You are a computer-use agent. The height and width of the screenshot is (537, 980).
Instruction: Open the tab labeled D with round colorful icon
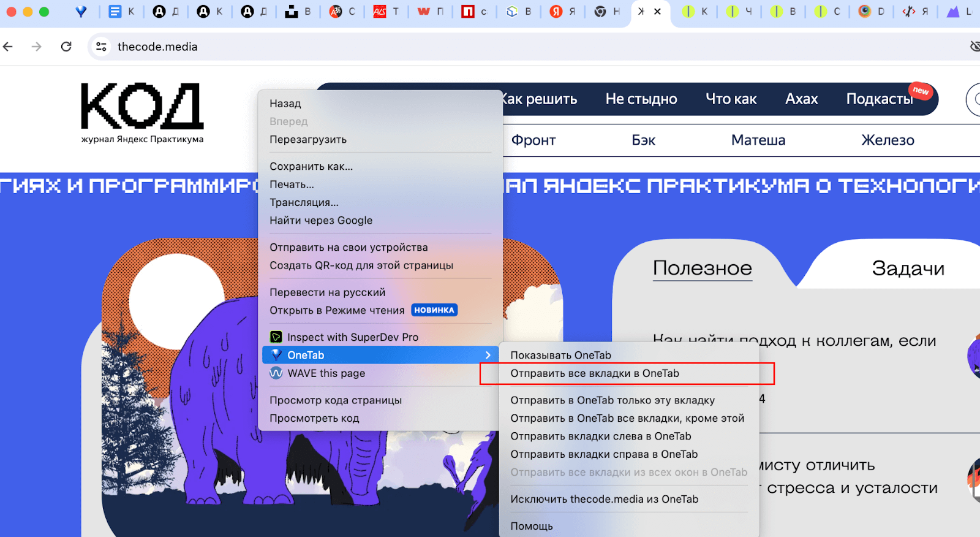(872, 12)
